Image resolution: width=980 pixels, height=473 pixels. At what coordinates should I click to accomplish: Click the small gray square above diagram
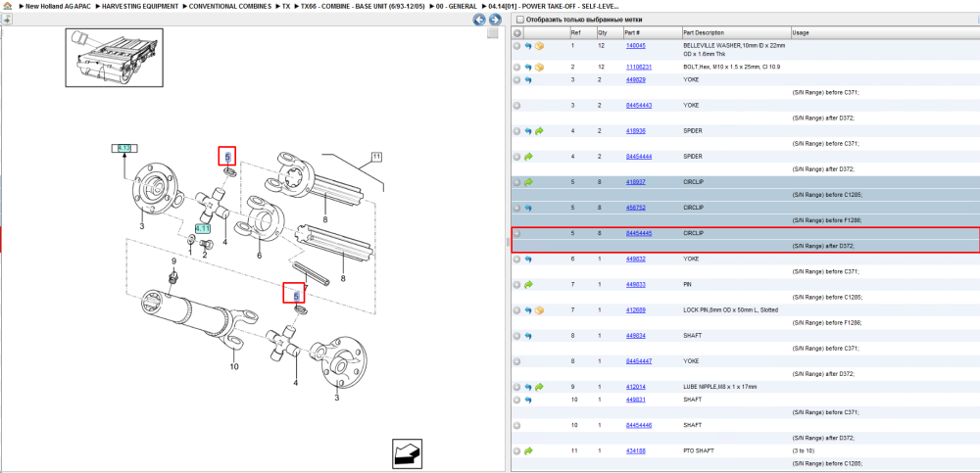pos(493,33)
